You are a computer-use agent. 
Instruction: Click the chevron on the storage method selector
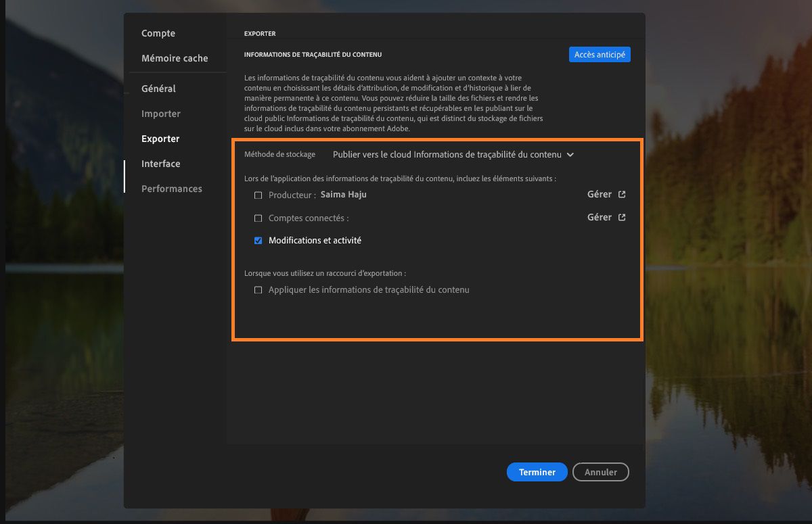[x=570, y=155]
